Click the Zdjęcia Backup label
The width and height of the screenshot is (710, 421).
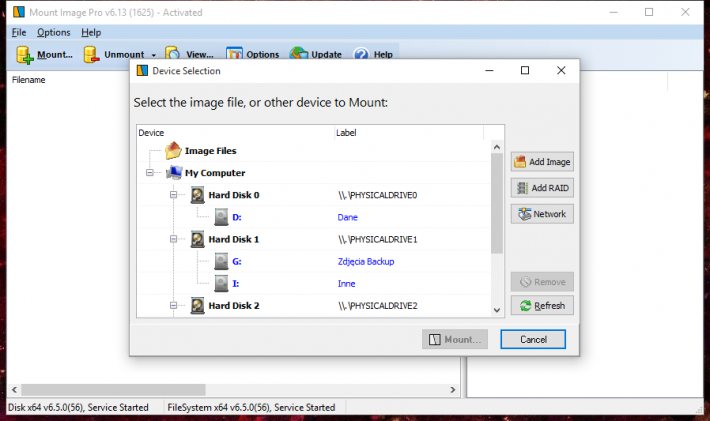point(366,262)
